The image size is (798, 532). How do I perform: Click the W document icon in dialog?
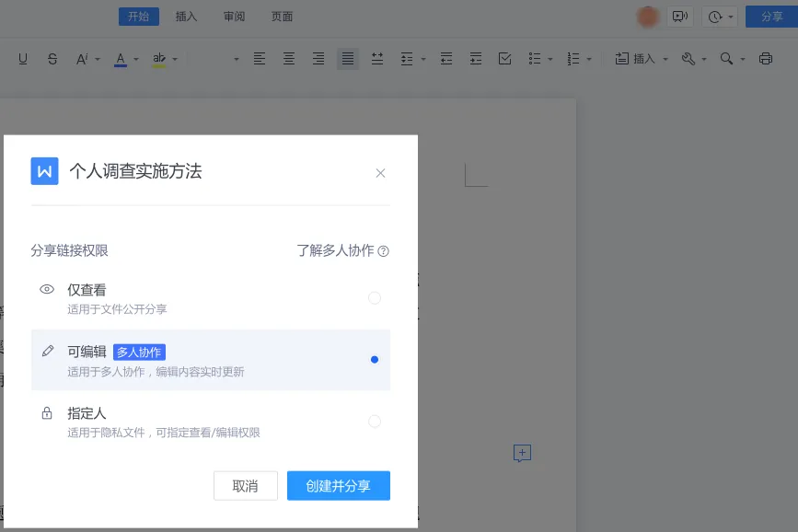tap(45, 171)
